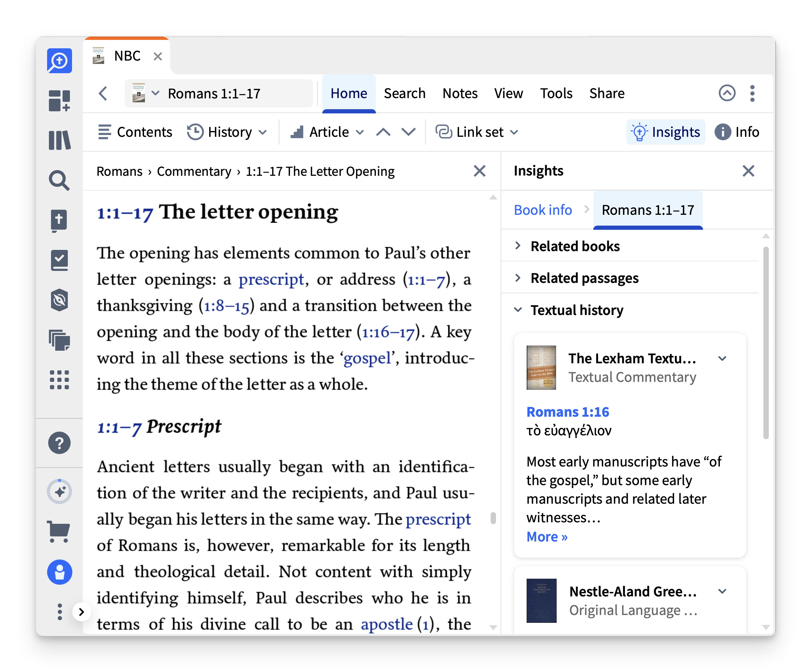Switch to the Notes tab
The width and height of the screenshot is (812, 672).
[460, 93]
